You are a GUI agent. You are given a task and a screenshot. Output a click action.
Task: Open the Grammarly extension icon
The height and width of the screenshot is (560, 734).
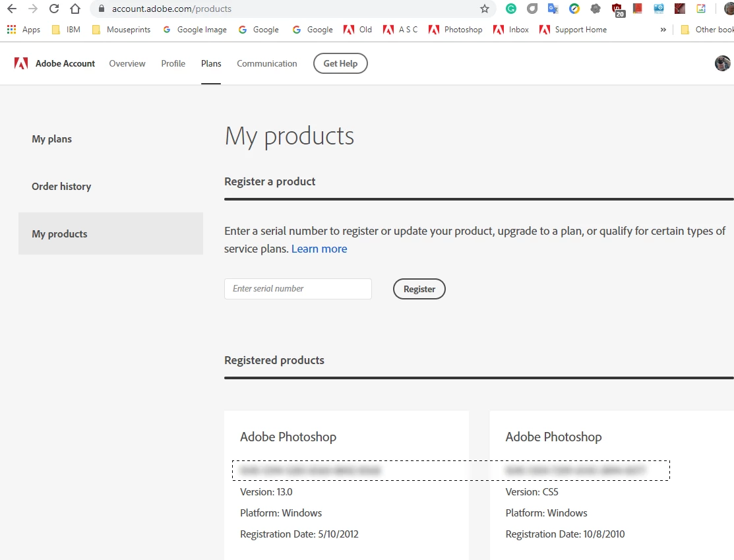coord(510,9)
